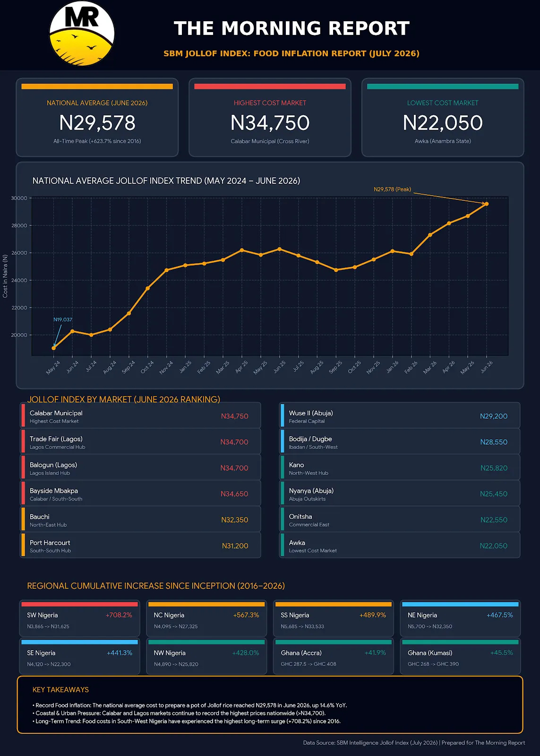540x756 pixels.
Task: Click the N34,750 highest cost market value
Action: (270, 123)
